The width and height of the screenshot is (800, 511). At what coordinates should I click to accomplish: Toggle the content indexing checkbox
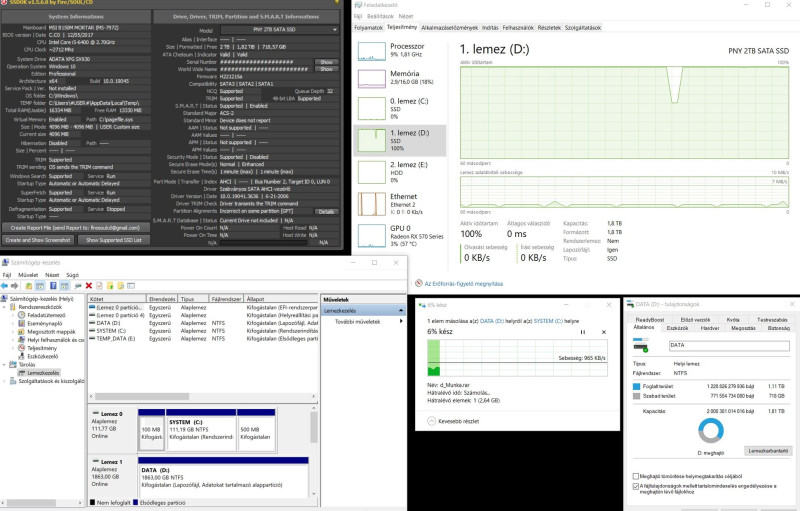(636, 487)
